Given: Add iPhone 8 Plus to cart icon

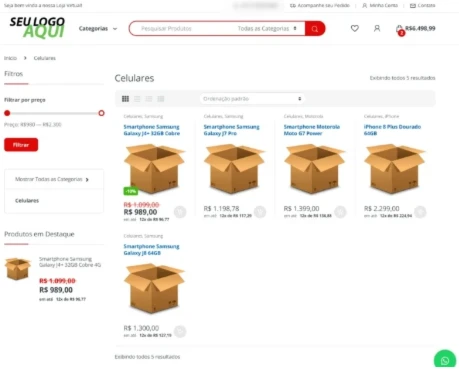Looking at the screenshot, I should pyautogui.click(x=420, y=211).
